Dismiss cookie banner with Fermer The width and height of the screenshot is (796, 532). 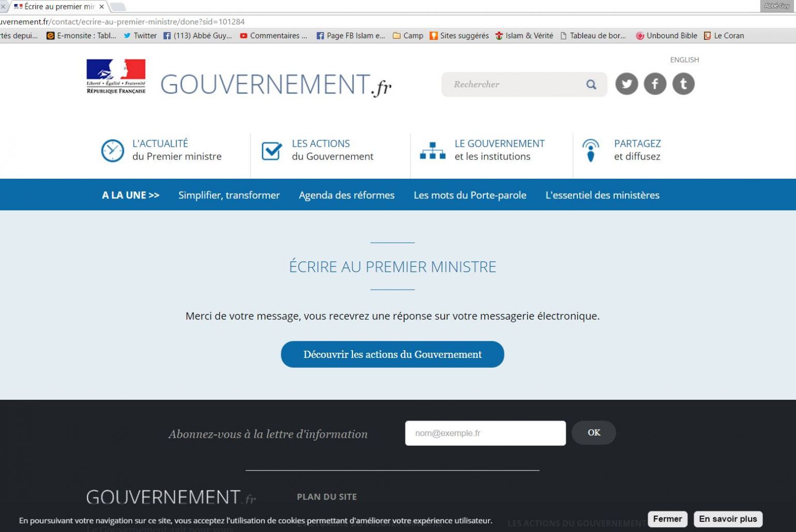[x=667, y=519]
